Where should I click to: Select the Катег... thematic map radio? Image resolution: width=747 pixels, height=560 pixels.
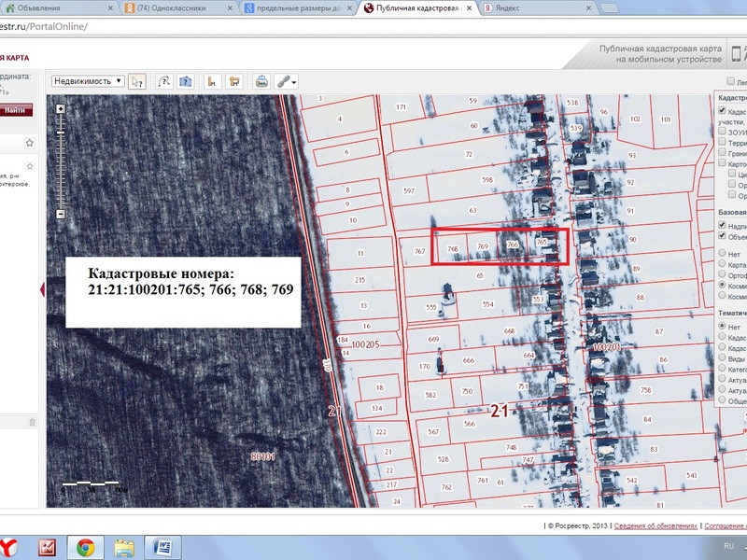click(x=722, y=368)
